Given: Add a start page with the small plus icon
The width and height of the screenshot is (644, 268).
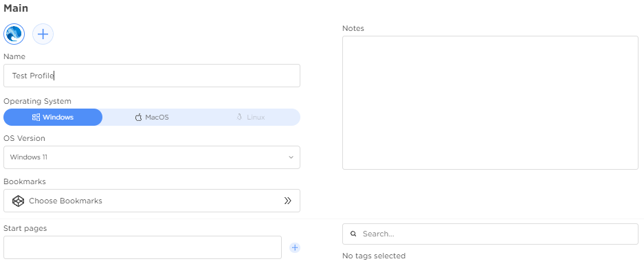Looking at the screenshot, I should pos(295,247).
